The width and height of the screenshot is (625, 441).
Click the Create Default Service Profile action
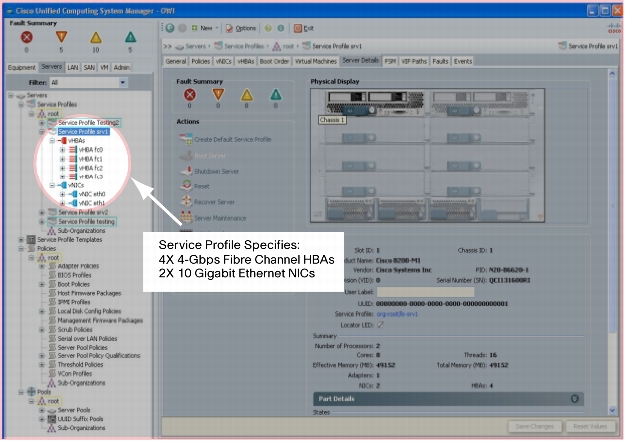pyautogui.click(x=225, y=140)
